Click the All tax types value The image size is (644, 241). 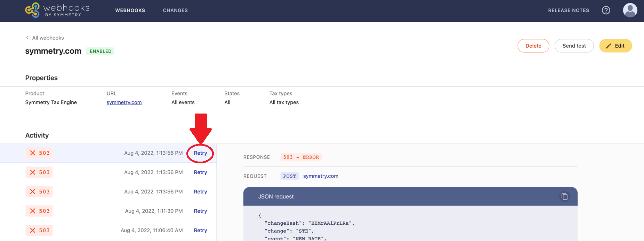[284, 102]
